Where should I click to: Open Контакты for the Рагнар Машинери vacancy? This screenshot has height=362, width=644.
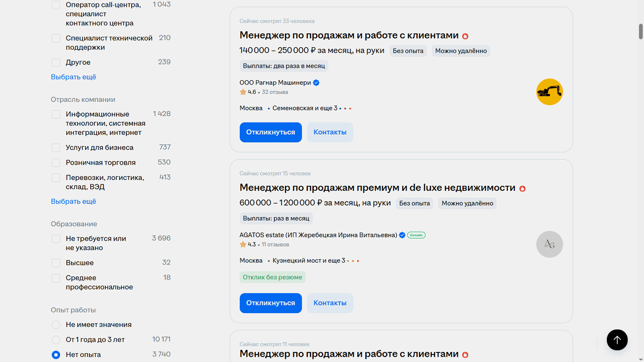[x=330, y=132]
